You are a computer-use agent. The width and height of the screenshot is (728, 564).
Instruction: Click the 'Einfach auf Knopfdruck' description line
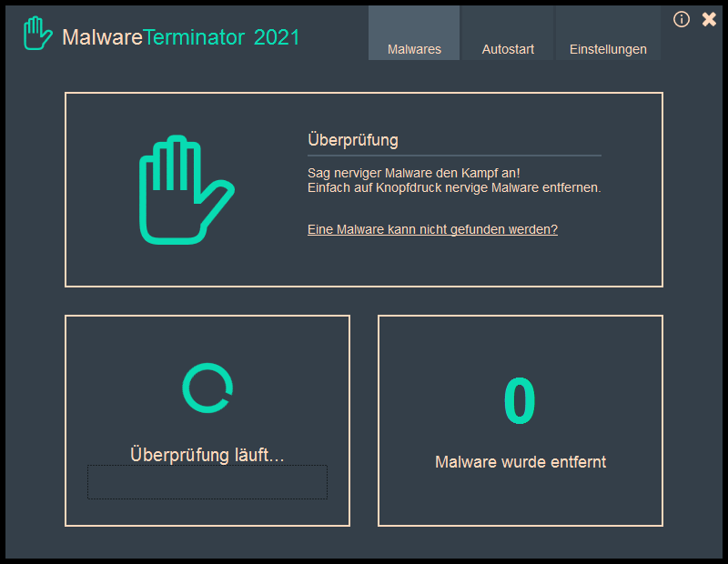[x=454, y=187]
